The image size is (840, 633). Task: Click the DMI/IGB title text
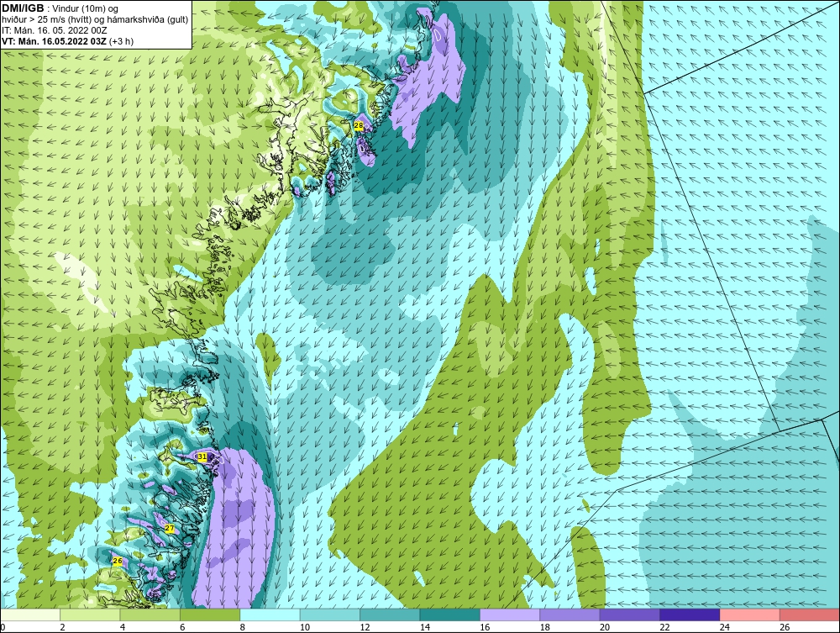point(23,8)
